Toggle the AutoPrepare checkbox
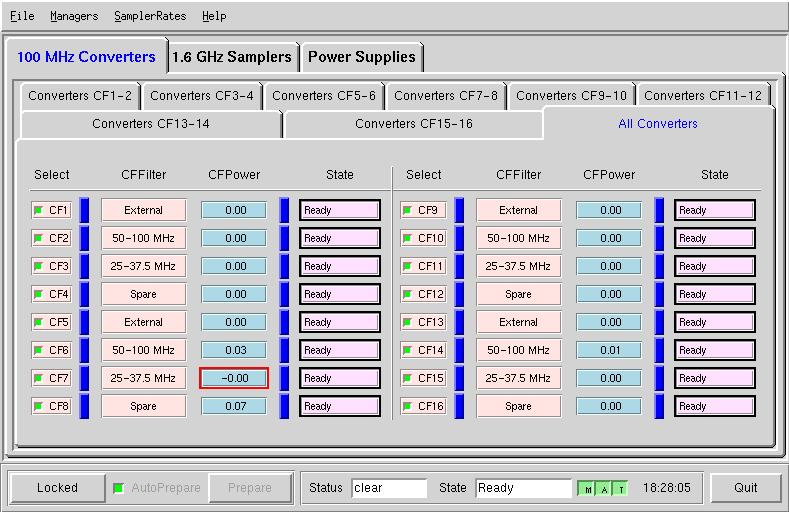This screenshot has width=789, height=512. click(119, 488)
